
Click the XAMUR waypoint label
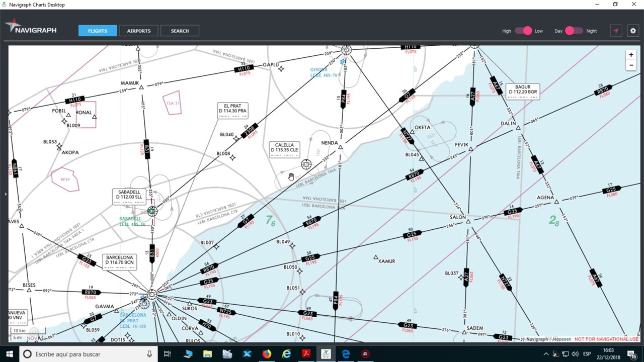[386, 261]
